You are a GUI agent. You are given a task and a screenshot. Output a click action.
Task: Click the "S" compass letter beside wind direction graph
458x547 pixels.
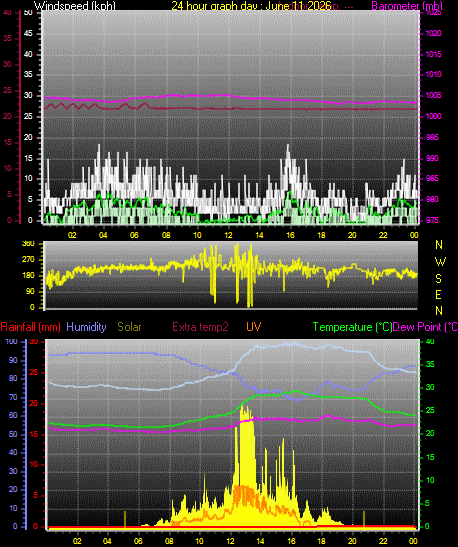[x=438, y=279]
